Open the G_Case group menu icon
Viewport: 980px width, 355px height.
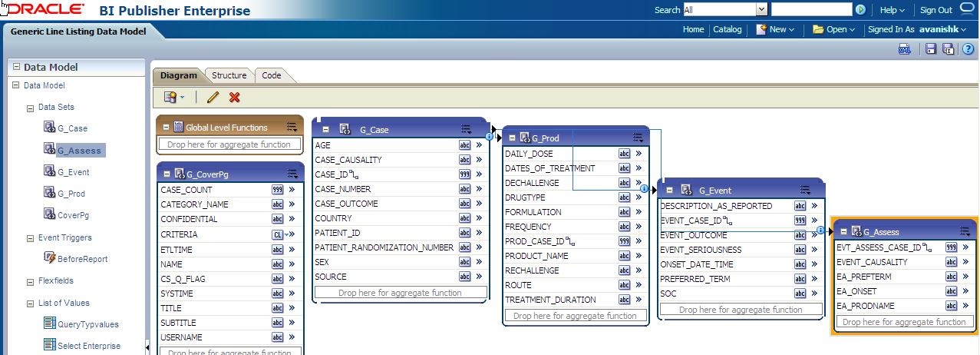(x=467, y=129)
